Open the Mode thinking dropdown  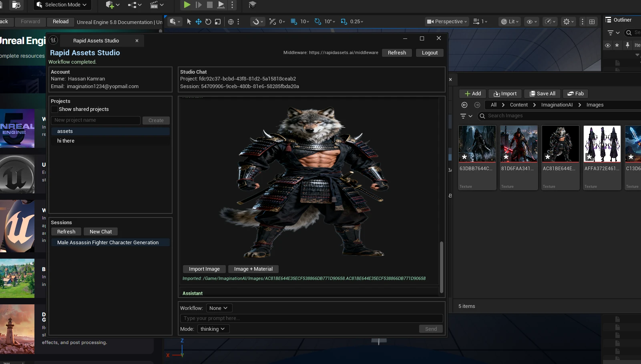pyautogui.click(x=213, y=329)
